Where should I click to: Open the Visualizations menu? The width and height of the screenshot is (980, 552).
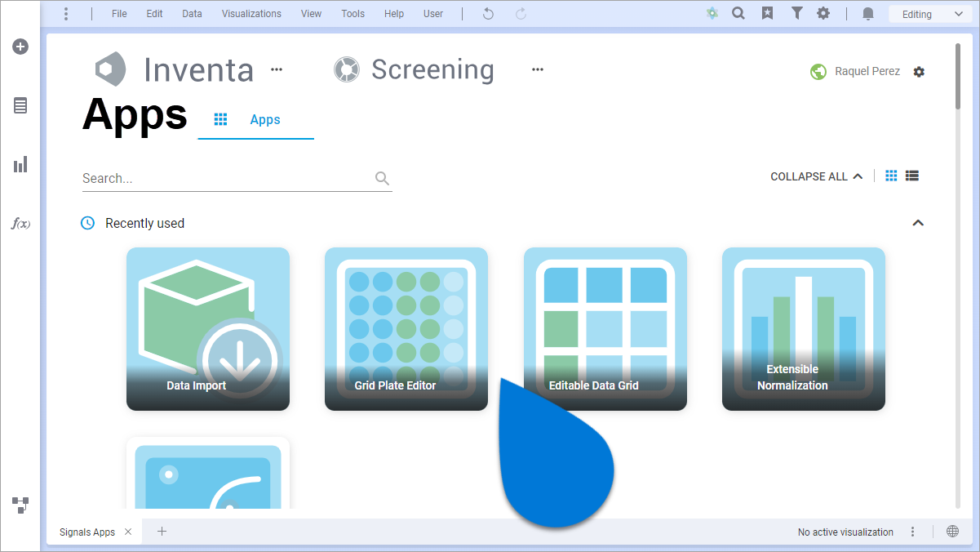click(x=251, y=14)
